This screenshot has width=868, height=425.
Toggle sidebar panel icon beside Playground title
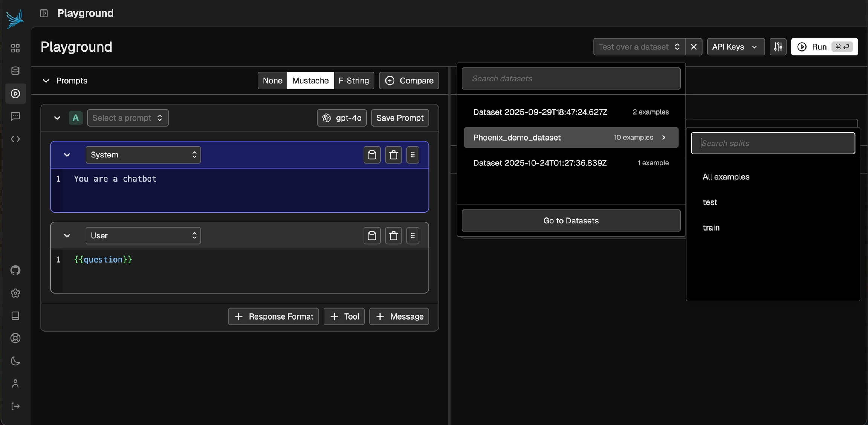point(44,13)
